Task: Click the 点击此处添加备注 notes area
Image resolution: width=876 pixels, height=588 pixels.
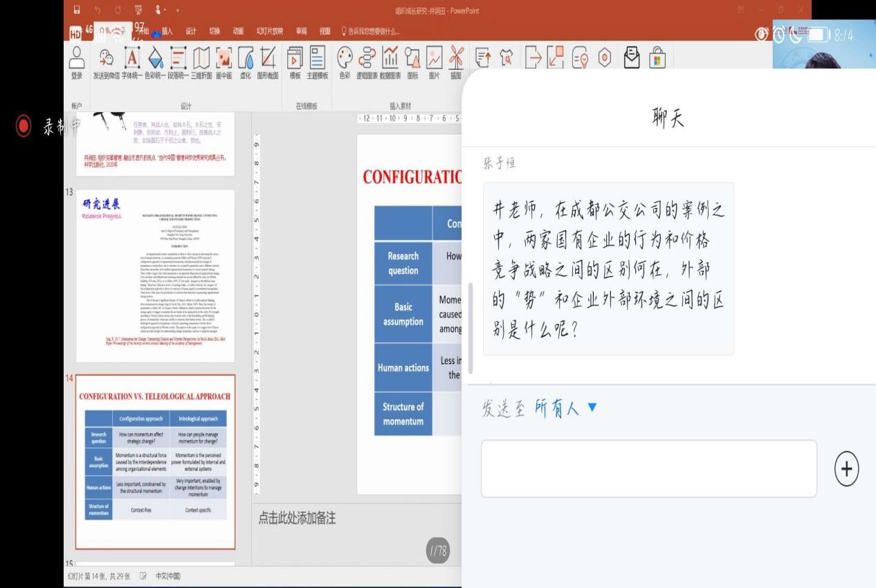Action: click(297, 518)
